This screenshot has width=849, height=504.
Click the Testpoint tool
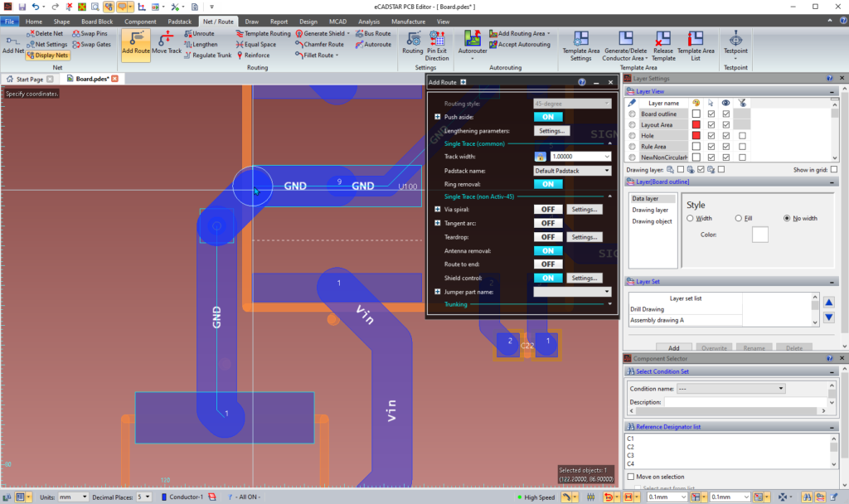pyautogui.click(x=735, y=45)
